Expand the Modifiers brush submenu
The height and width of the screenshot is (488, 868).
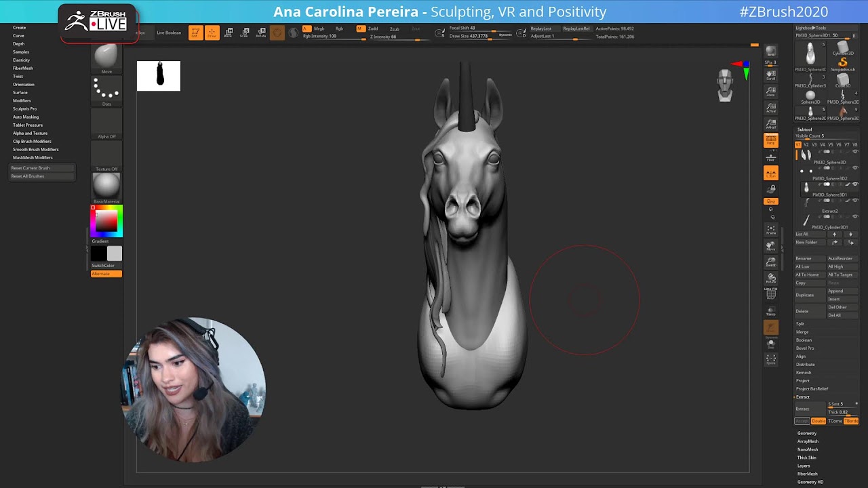pos(22,100)
